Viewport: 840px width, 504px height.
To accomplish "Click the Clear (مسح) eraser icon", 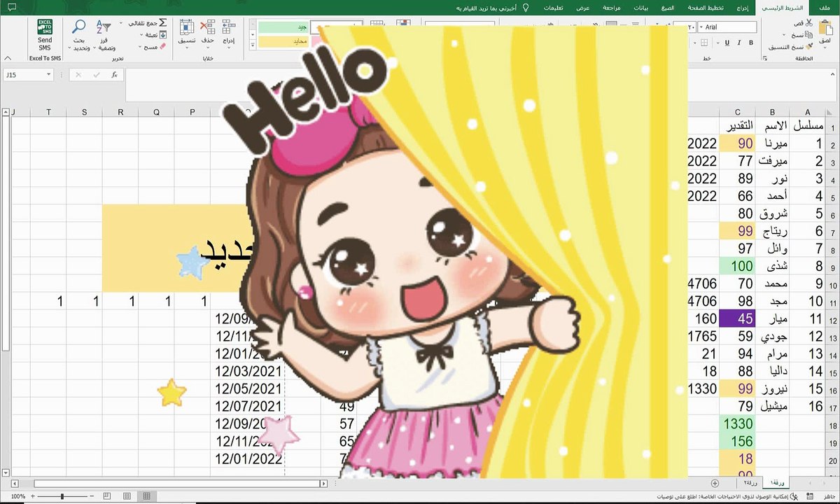I will pos(162,47).
